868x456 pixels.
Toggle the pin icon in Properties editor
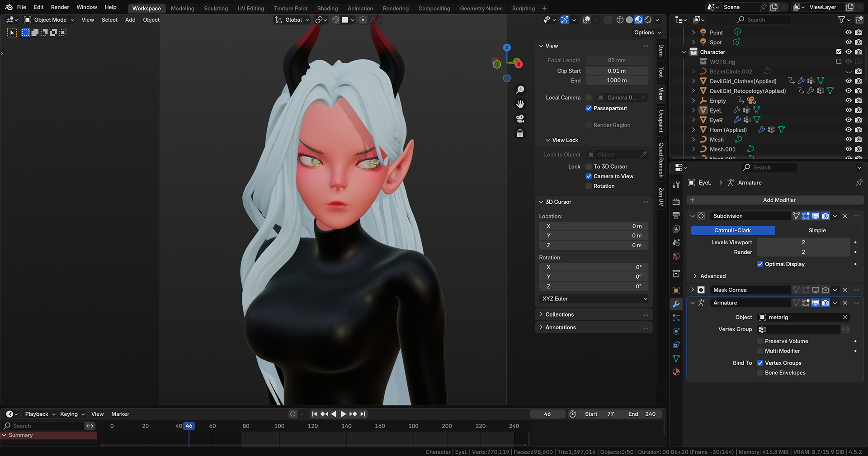pos(859,183)
